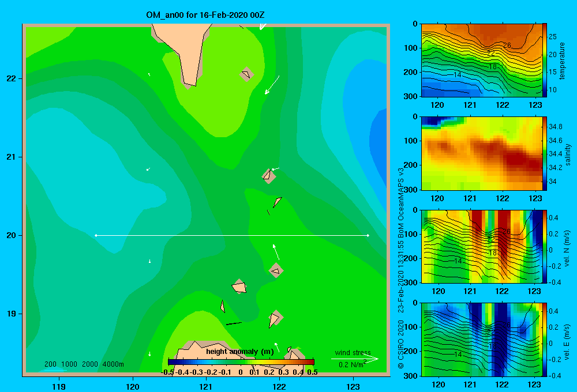Screen dimensions: 577x392
Task: Click latitude label 19 on the main map
Action: tap(12, 314)
